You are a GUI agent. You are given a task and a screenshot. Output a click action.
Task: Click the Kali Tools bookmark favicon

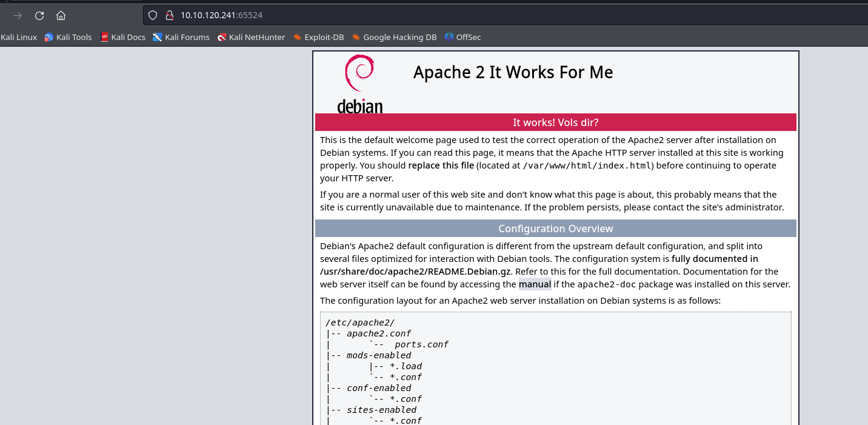(x=49, y=37)
